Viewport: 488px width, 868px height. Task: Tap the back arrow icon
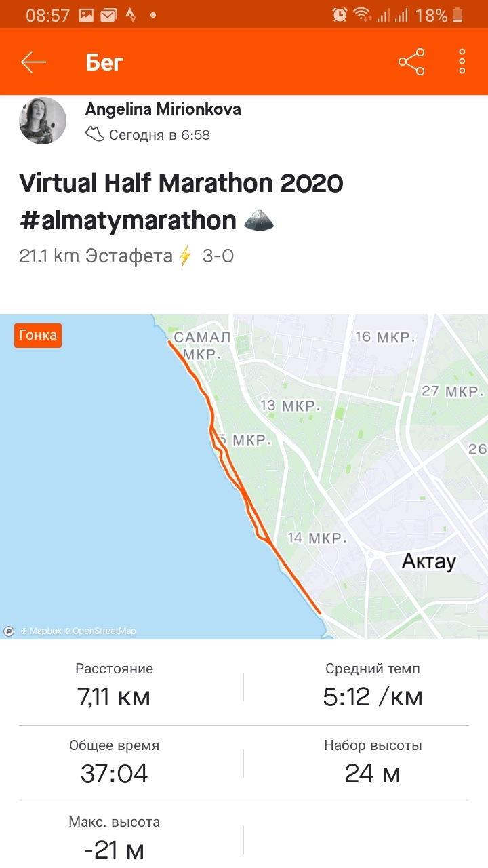click(33, 62)
